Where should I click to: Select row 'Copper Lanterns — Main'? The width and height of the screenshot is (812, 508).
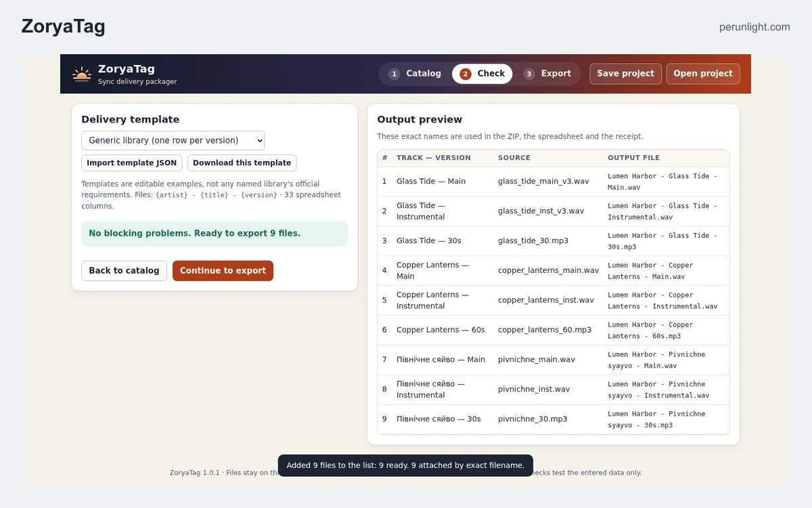(554, 271)
